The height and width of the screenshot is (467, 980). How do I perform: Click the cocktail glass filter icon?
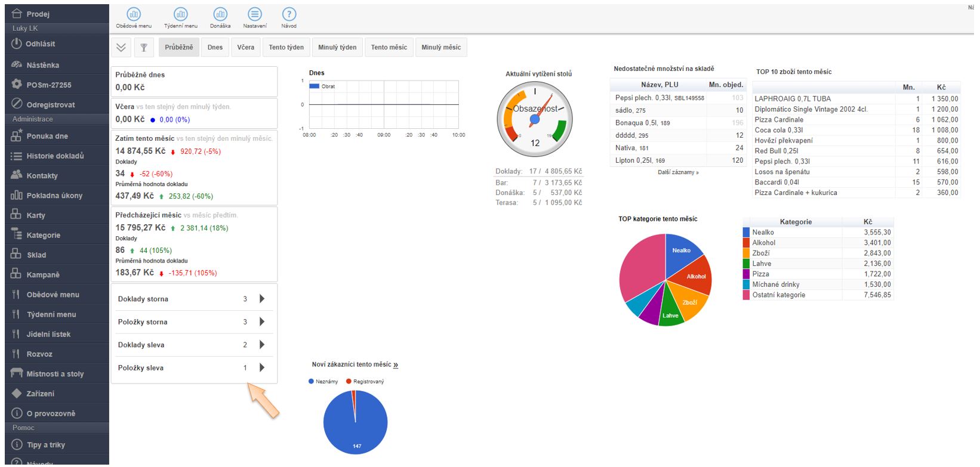pyautogui.click(x=144, y=48)
